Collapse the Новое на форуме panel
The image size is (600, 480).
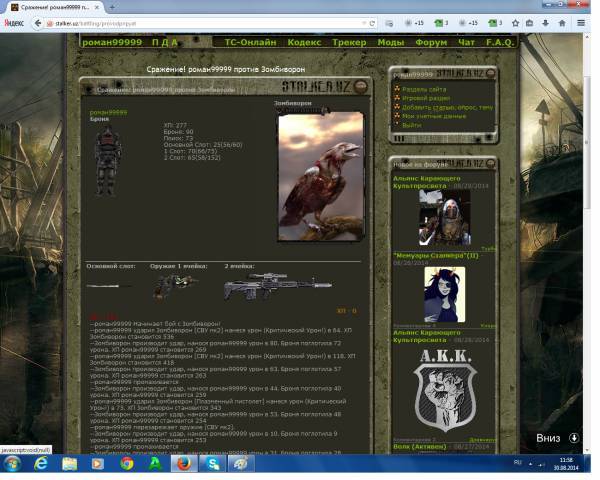(x=490, y=163)
